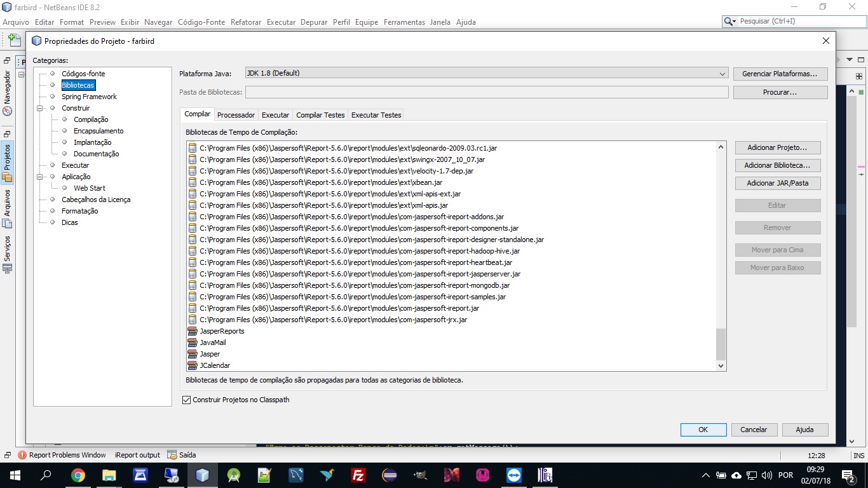
Task: Open the Arquivos side panel
Action: pyautogui.click(x=8, y=208)
